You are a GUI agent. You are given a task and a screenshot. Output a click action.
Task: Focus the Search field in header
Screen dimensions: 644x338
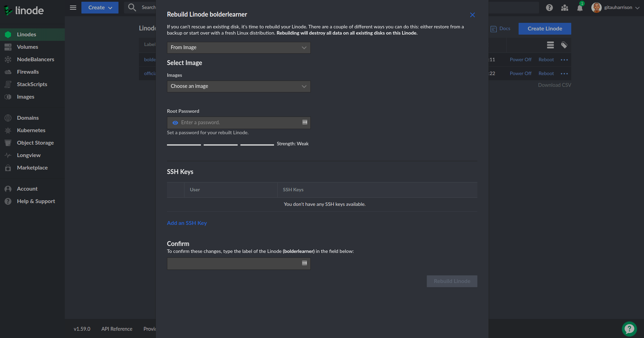pos(149,8)
